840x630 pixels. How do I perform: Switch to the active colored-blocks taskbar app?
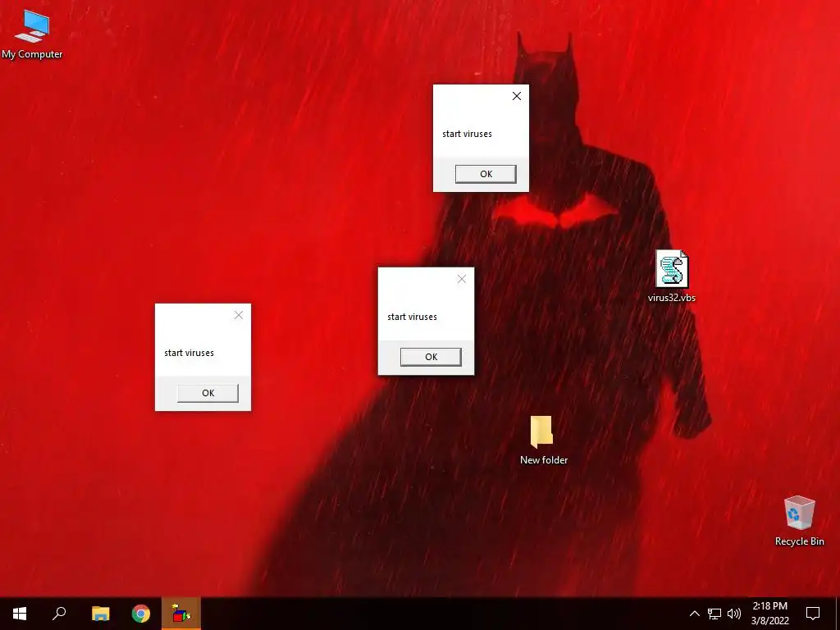[x=181, y=614]
